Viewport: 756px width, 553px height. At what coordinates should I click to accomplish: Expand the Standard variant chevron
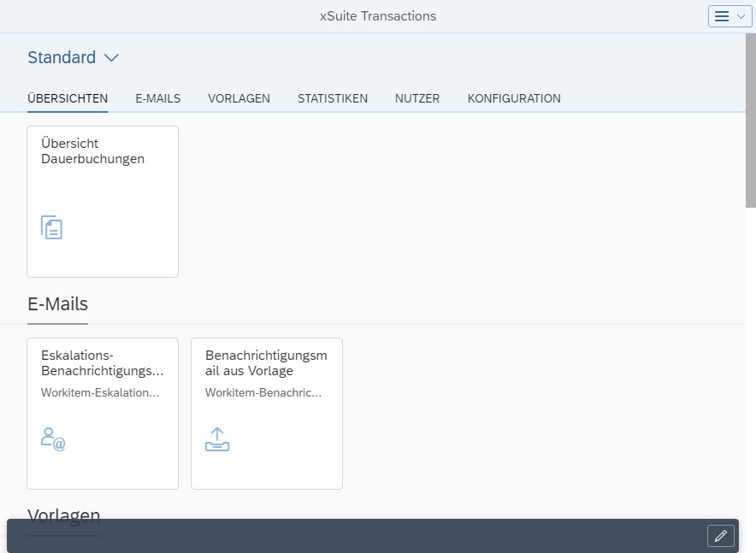(x=111, y=57)
